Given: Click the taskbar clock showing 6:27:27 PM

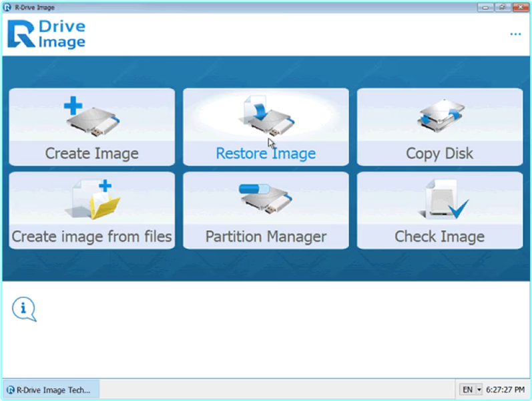Looking at the screenshot, I should tap(505, 390).
